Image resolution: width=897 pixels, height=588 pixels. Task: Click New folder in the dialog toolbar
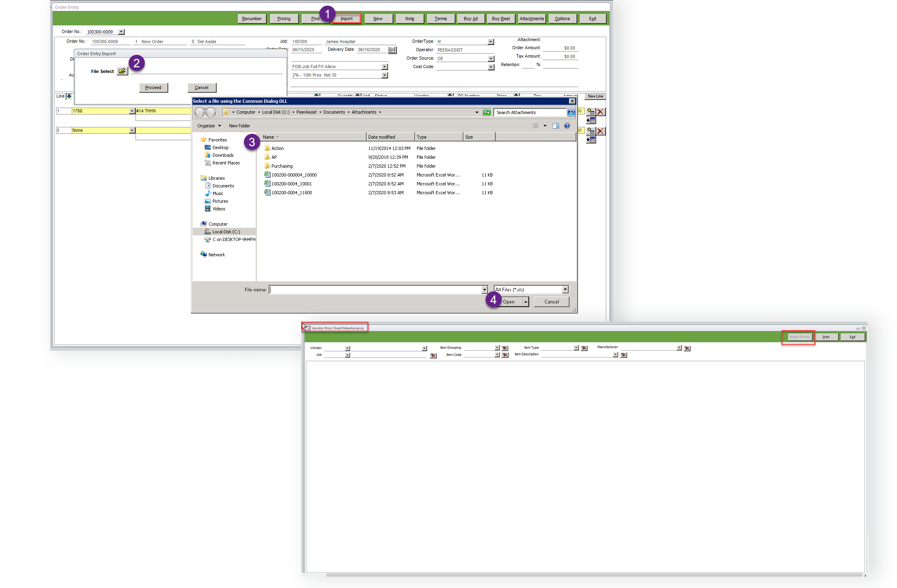coord(240,126)
